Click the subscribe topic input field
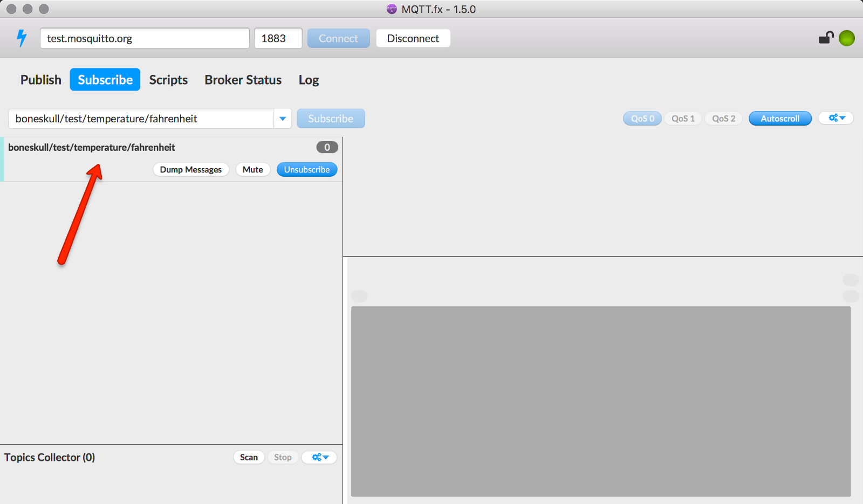 click(x=141, y=119)
